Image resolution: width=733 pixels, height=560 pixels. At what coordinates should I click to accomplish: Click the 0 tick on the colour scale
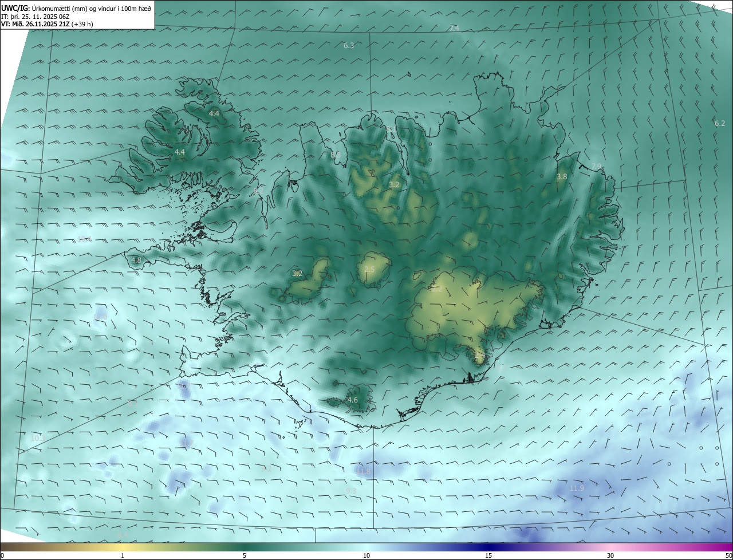pos(2,555)
